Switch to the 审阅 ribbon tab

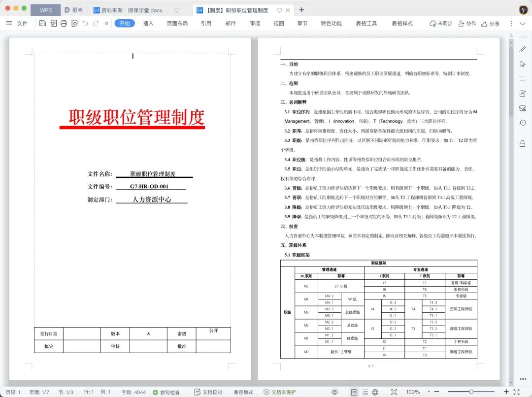(255, 24)
